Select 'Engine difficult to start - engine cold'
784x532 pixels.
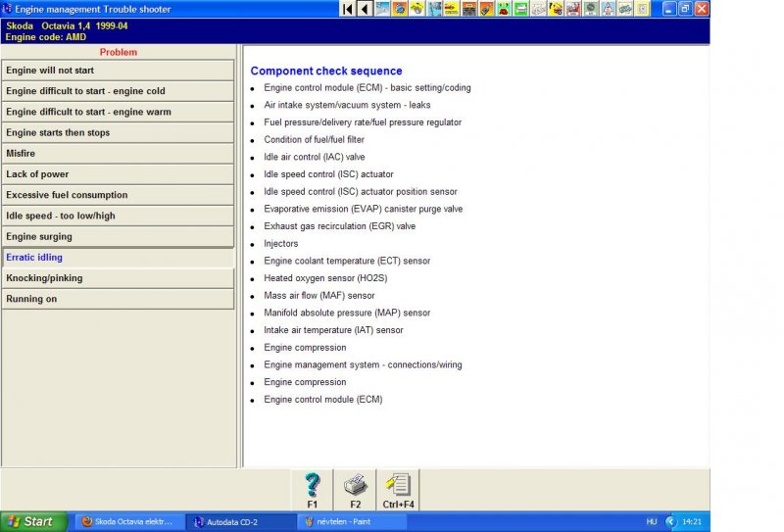(x=118, y=91)
